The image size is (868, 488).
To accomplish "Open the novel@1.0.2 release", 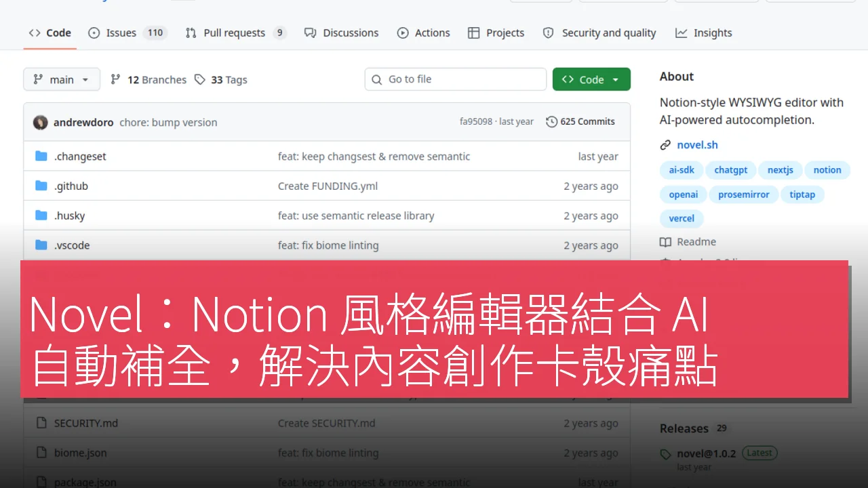I will point(706,453).
